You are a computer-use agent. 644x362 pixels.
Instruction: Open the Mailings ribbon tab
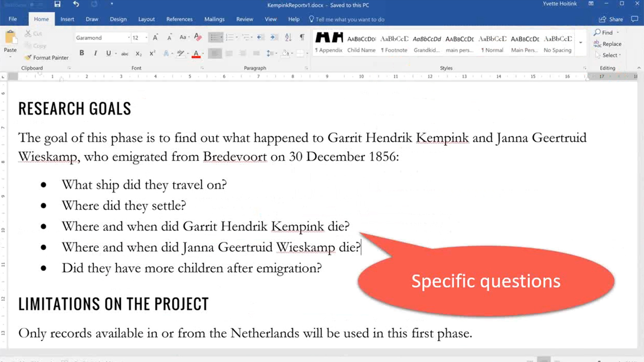214,19
